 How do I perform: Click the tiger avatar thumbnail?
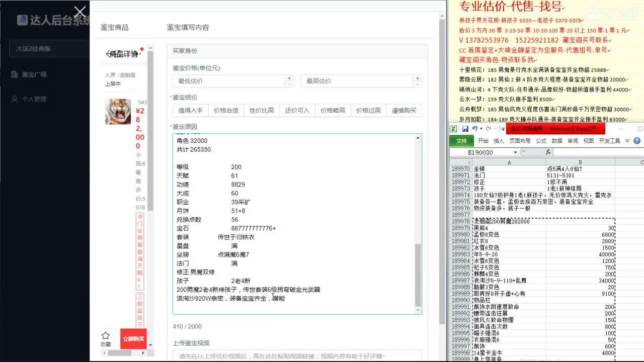[118, 112]
